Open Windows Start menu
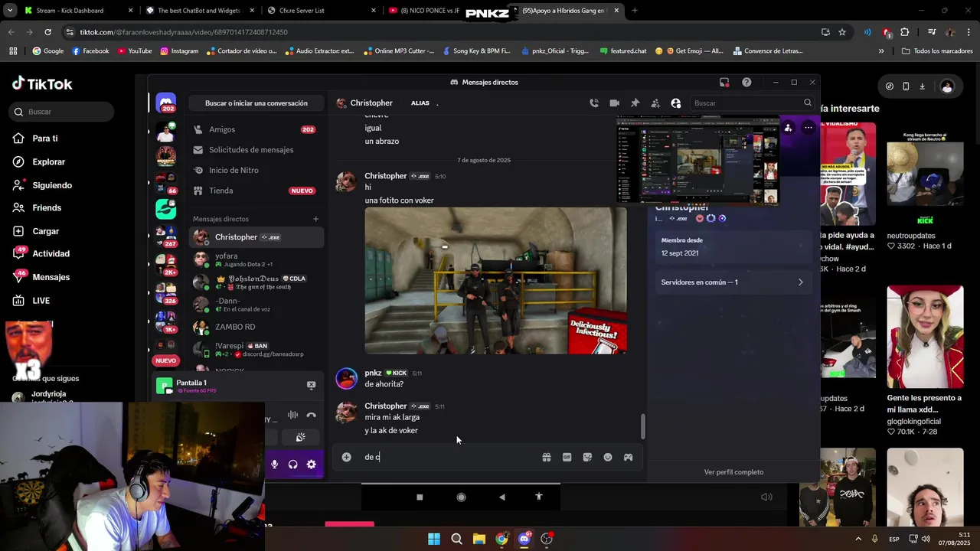Screen dimensions: 980x551 434,539
